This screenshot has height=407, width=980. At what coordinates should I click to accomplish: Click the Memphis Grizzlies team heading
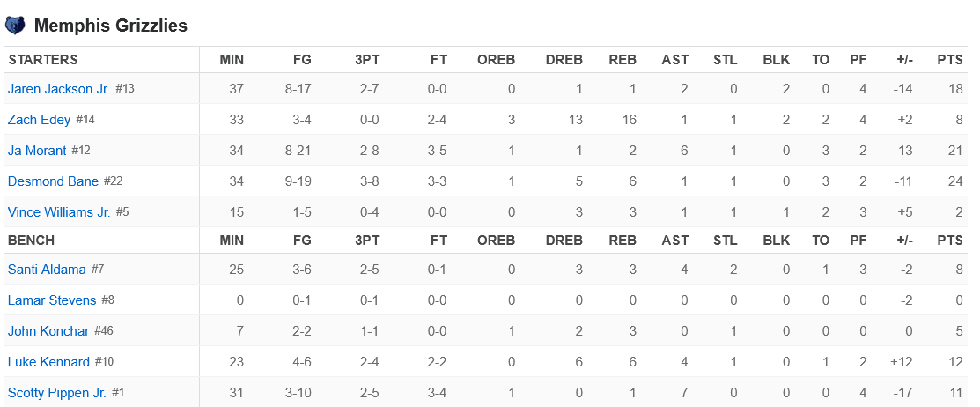click(x=110, y=26)
